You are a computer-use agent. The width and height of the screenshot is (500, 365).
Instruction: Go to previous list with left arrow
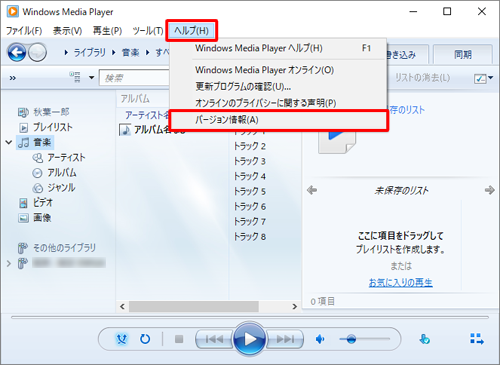pos(312,190)
